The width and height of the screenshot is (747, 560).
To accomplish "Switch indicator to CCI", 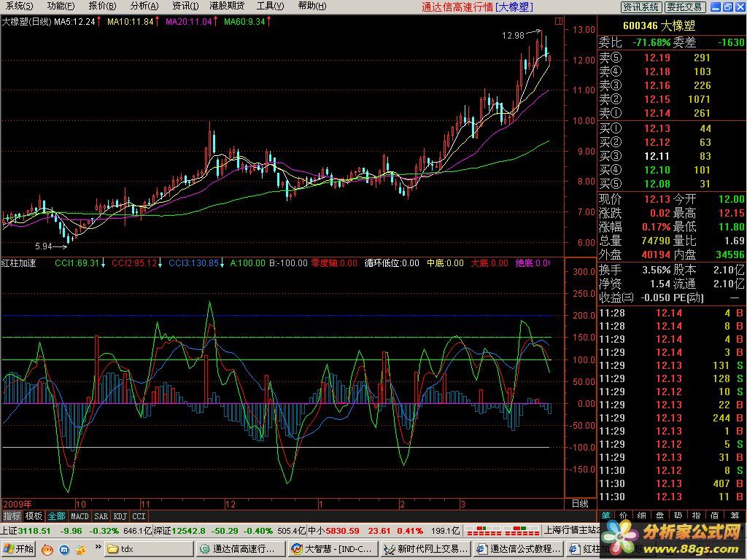I will coord(139,516).
